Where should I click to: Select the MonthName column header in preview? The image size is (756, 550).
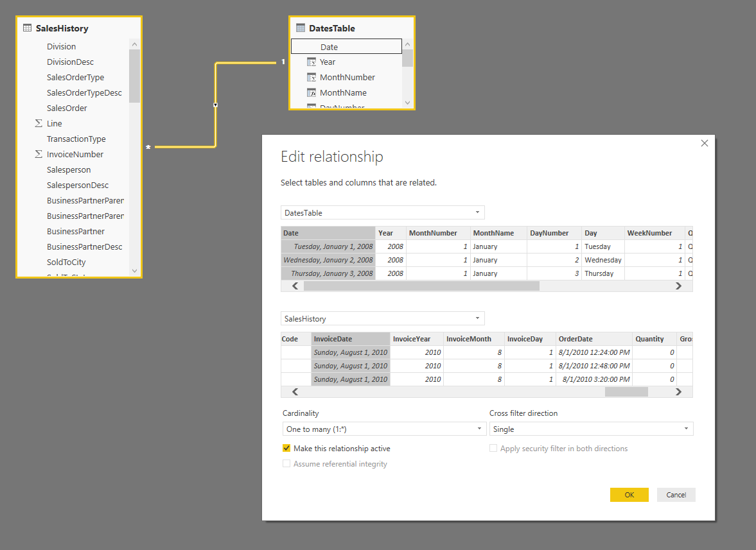(x=498, y=232)
